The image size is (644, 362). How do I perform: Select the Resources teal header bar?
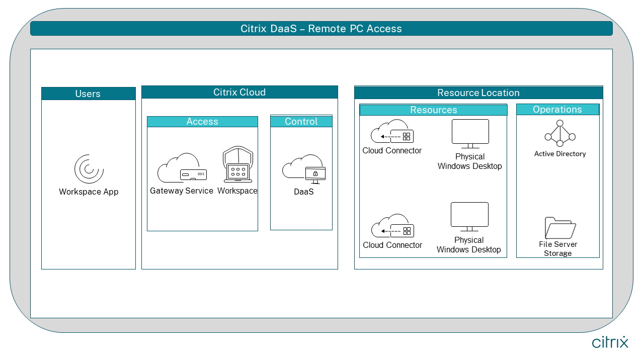[x=433, y=109]
